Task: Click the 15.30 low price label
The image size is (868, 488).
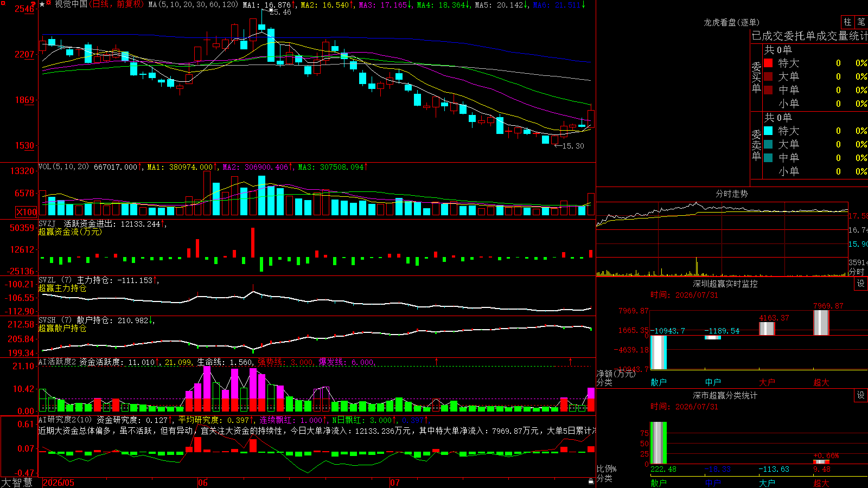Action: [x=573, y=146]
